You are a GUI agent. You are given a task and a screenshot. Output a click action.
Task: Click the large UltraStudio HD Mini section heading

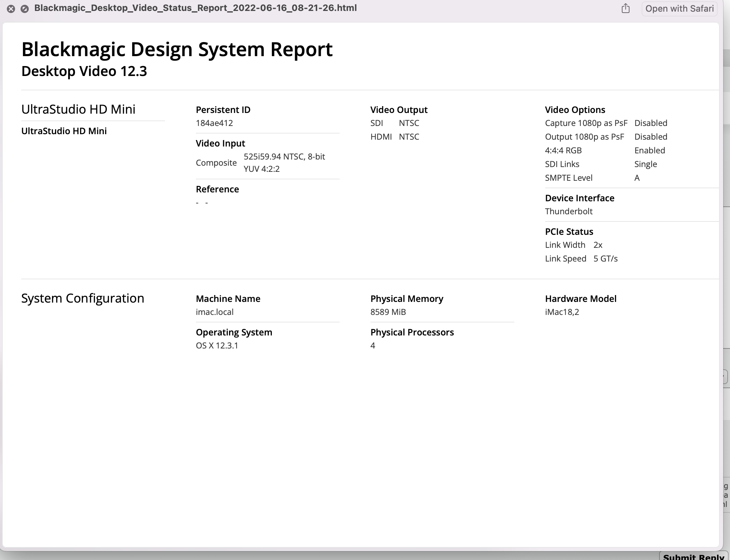(78, 109)
